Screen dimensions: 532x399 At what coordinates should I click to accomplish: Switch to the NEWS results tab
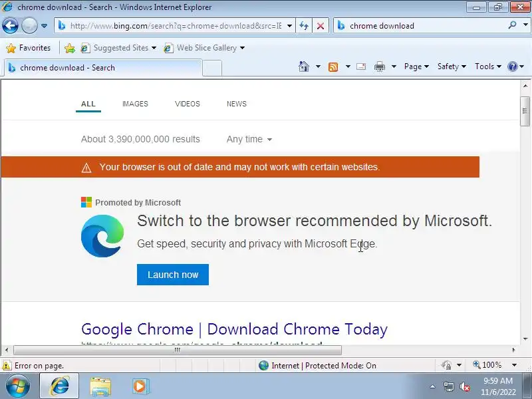(x=237, y=104)
